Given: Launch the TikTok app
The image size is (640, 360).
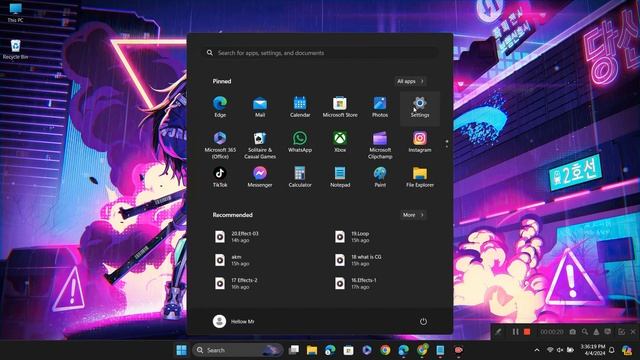Looking at the screenshot, I should click(x=220, y=177).
